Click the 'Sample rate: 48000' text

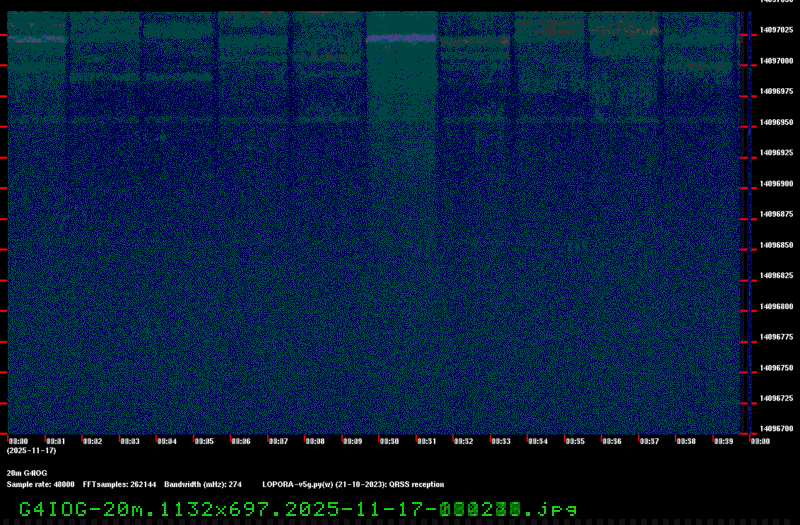[x=40, y=485]
